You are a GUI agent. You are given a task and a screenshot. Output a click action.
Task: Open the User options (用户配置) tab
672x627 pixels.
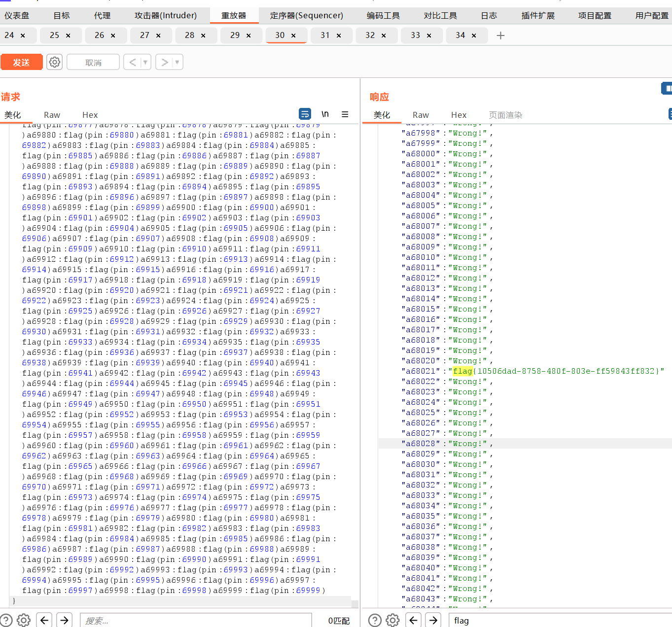(652, 16)
